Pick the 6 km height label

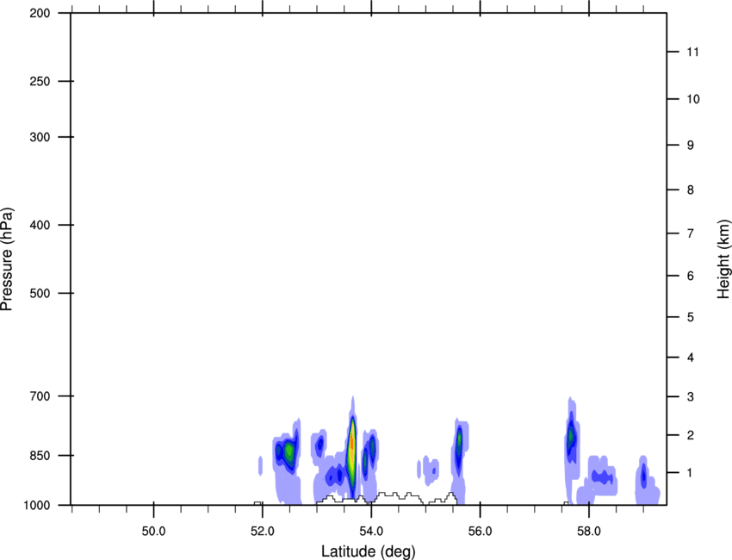[x=691, y=276]
